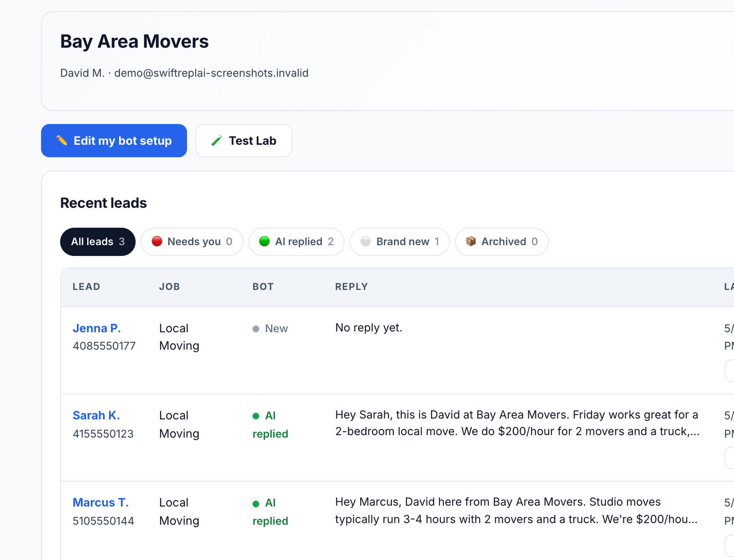Click the red dot icon on Needs you
The width and height of the screenshot is (734, 560).
157,241
